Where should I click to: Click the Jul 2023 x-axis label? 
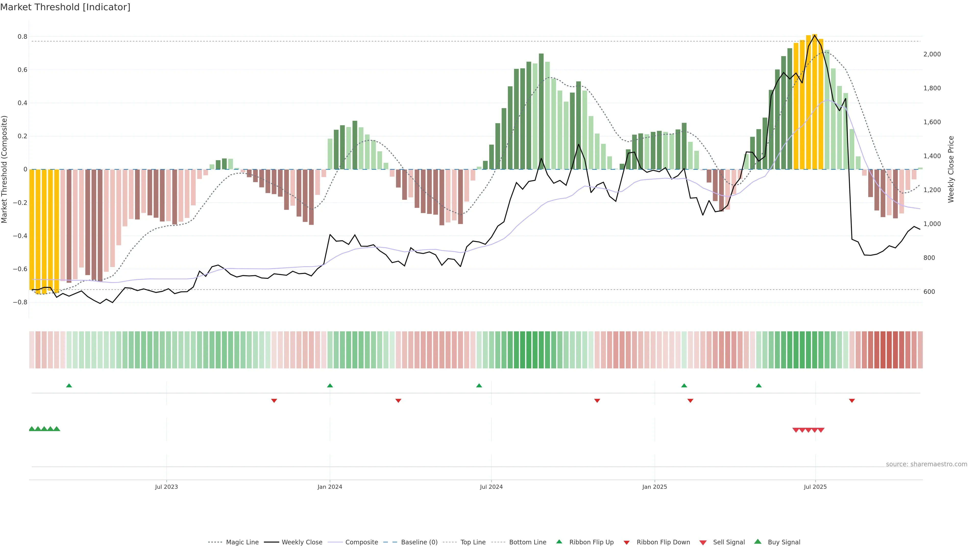(166, 487)
